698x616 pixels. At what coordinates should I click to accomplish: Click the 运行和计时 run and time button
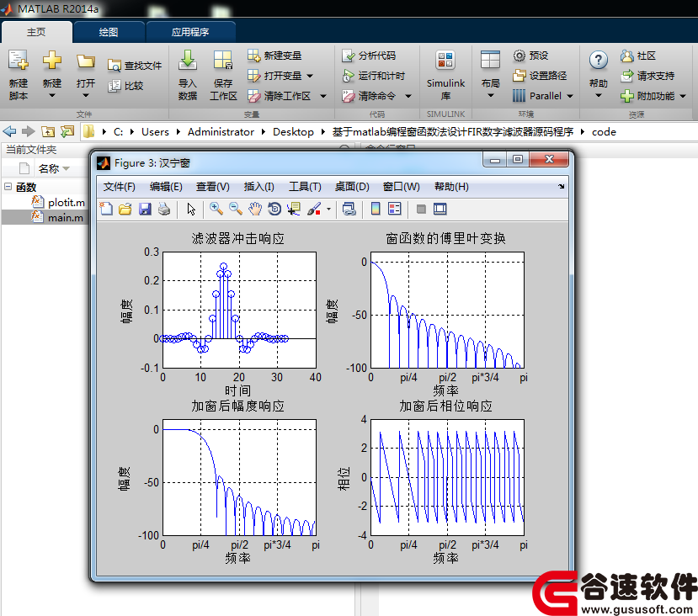tap(374, 76)
